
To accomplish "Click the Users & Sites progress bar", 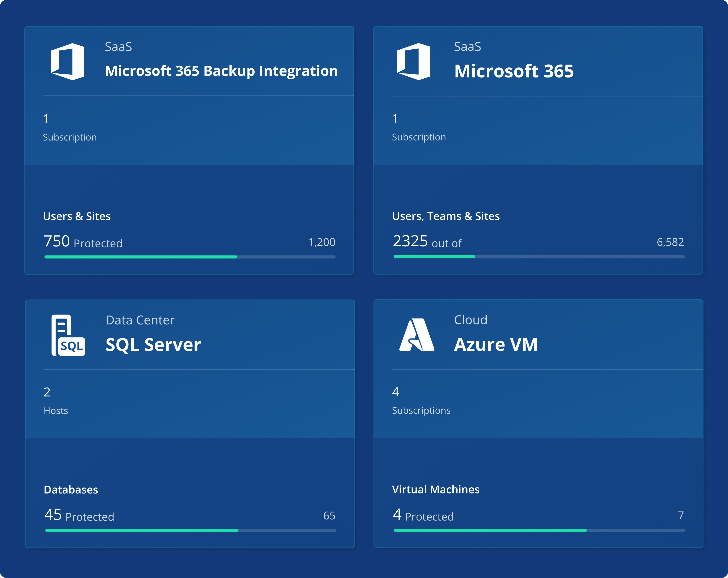I will click(190, 257).
